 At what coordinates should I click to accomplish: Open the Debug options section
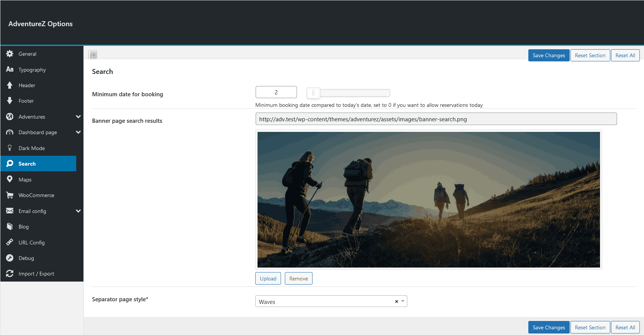tap(42, 258)
